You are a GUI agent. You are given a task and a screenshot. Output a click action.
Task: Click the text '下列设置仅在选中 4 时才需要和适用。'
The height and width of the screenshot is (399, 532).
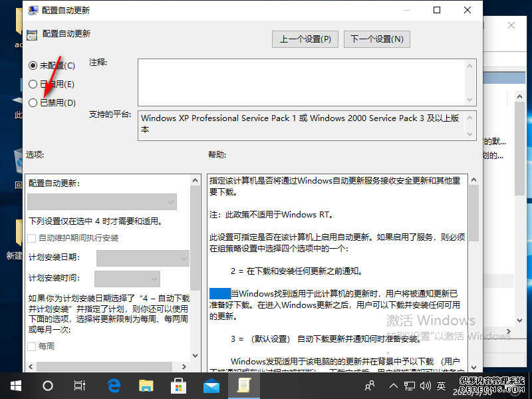click(96, 221)
